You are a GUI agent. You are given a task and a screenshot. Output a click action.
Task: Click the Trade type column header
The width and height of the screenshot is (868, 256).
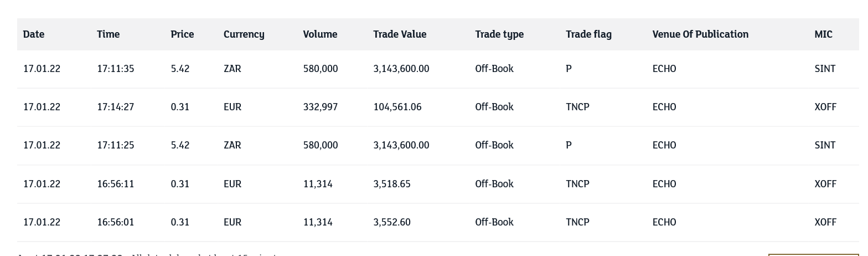point(499,34)
